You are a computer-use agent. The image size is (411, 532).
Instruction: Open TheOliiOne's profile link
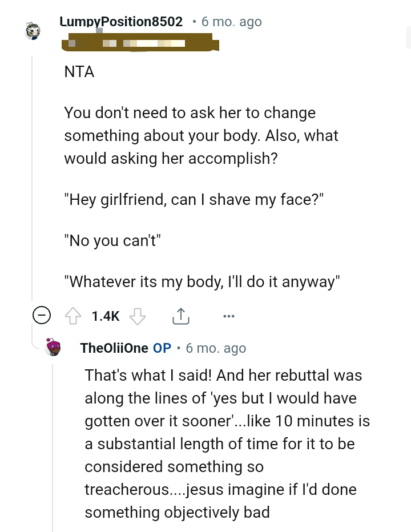coord(114,348)
